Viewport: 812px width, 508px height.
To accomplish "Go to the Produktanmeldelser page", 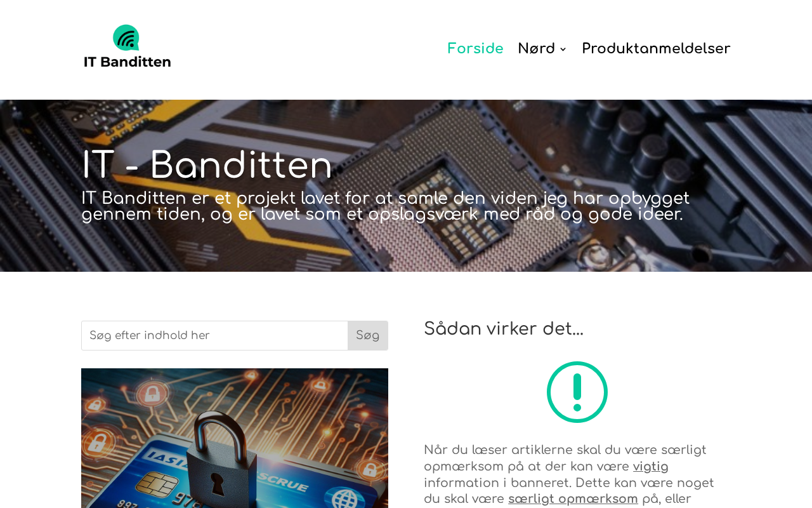I will [x=656, y=49].
